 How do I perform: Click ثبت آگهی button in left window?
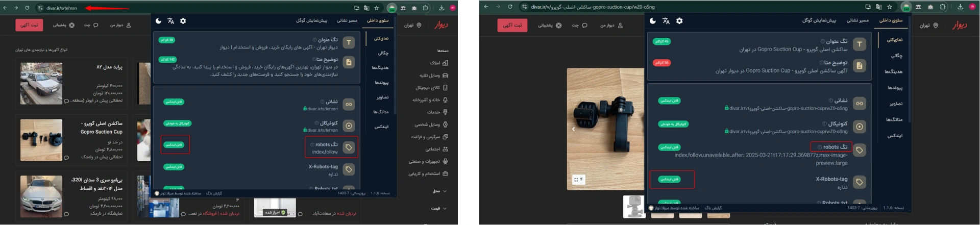pyautogui.click(x=29, y=25)
